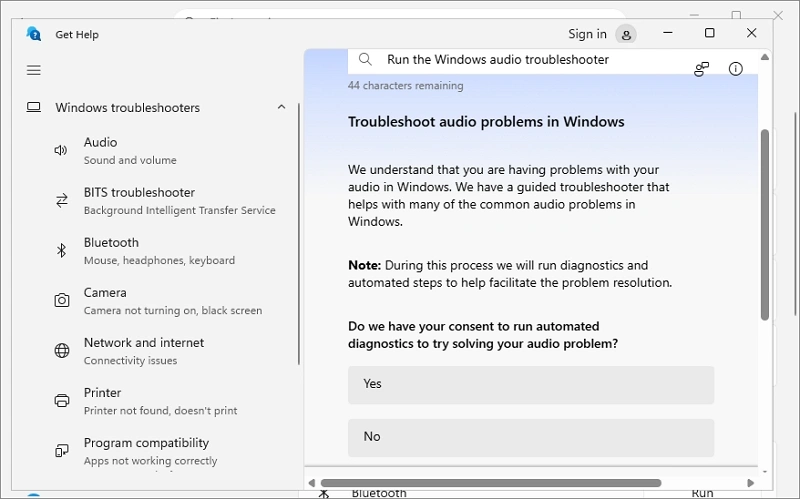Click the scroll up arrow of content pane
800x499 pixels.
764,57
